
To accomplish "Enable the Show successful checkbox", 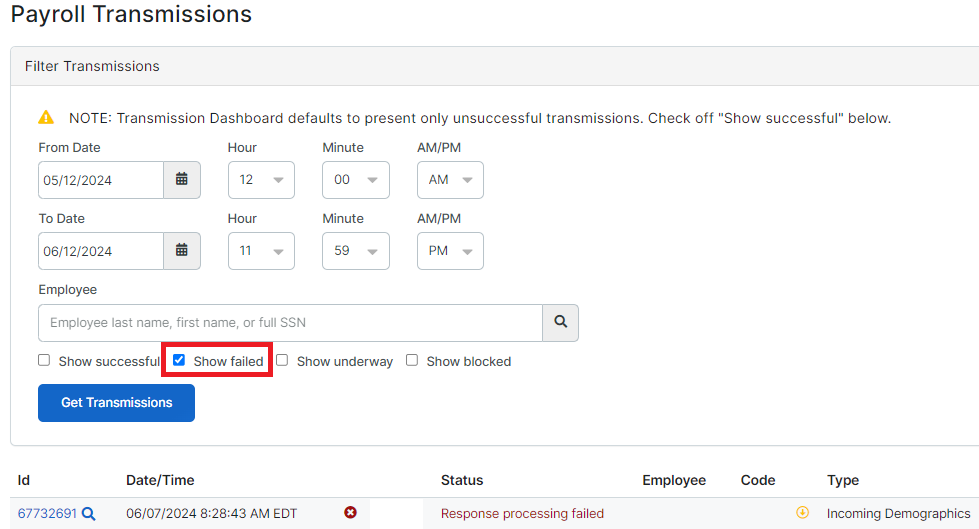I will click(x=44, y=360).
